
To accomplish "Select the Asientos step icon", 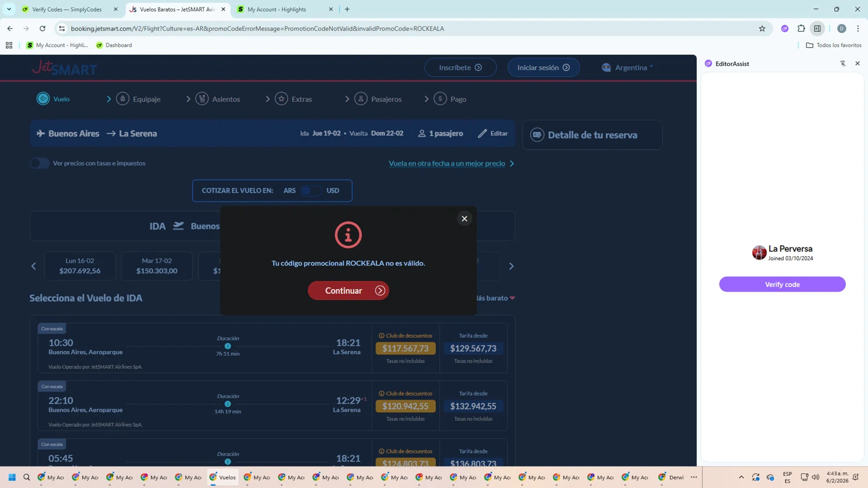I will (202, 99).
